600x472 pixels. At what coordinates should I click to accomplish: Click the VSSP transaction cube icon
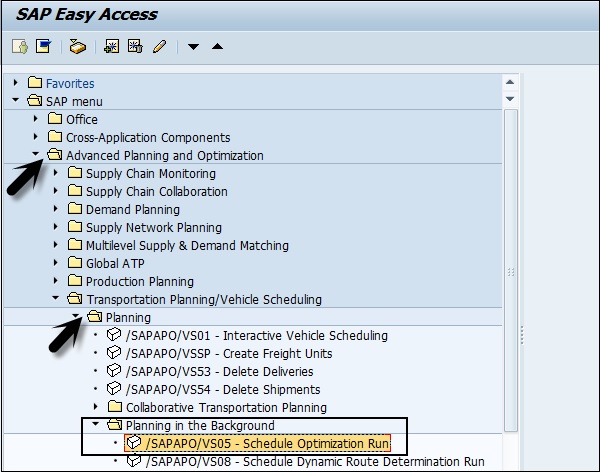coord(114,353)
